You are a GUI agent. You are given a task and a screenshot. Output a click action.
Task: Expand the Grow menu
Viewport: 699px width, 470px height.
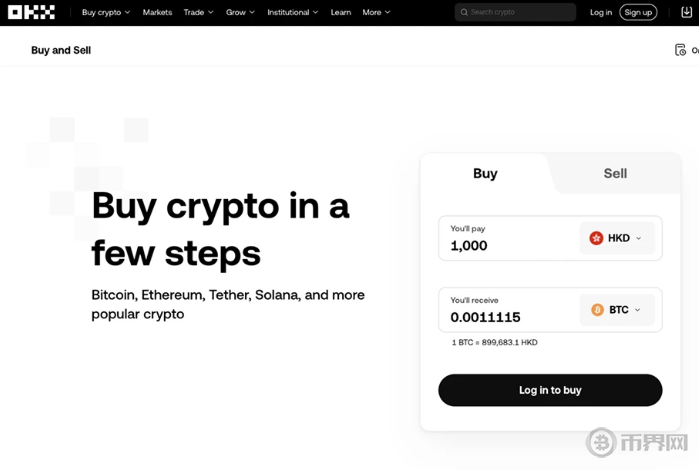point(240,12)
